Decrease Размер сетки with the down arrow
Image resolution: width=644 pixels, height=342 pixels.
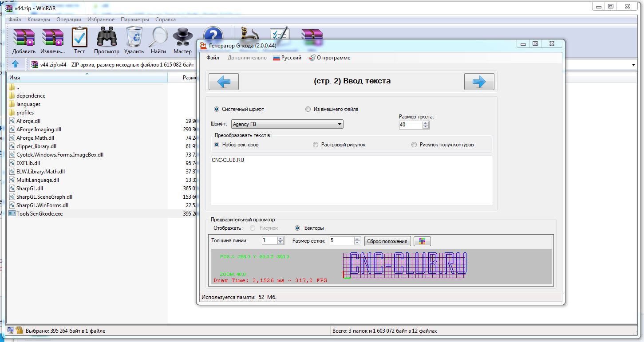357,243
